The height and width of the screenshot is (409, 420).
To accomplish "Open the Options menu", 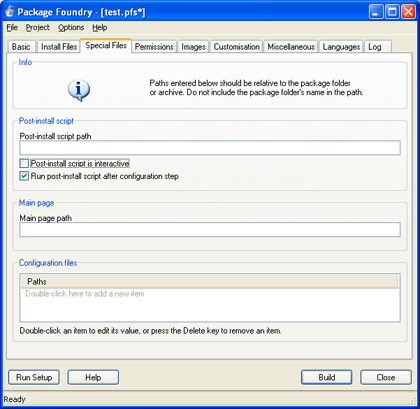I will 71,28.
